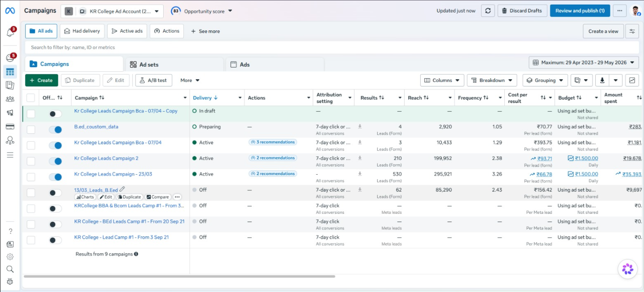
Task: Toggle on KR College - BEd Leads Camp #1
Action: 55,224
